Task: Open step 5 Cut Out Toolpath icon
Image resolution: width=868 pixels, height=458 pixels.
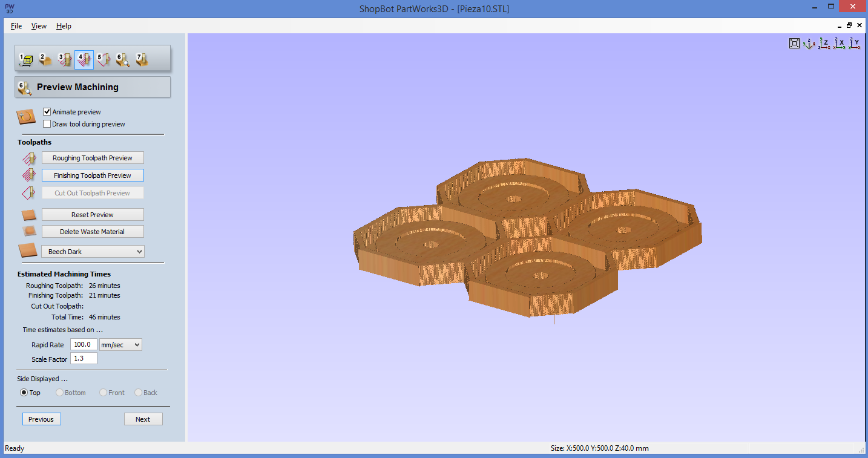Action: pos(104,59)
